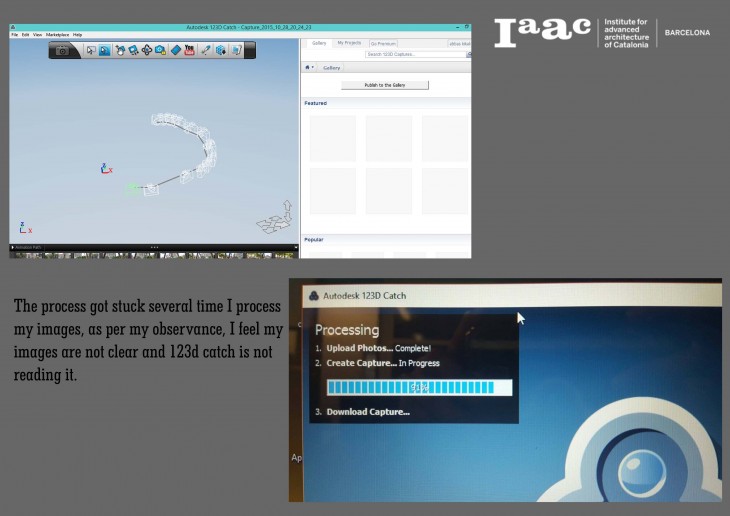Click the processing progress bar
The height and width of the screenshot is (516, 730).
click(419, 387)
